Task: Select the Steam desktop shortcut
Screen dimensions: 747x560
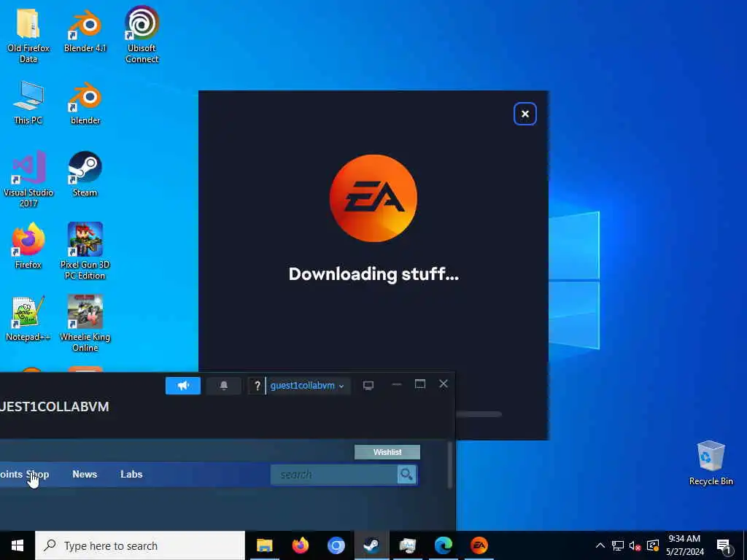Action: [x=85, y=174]
